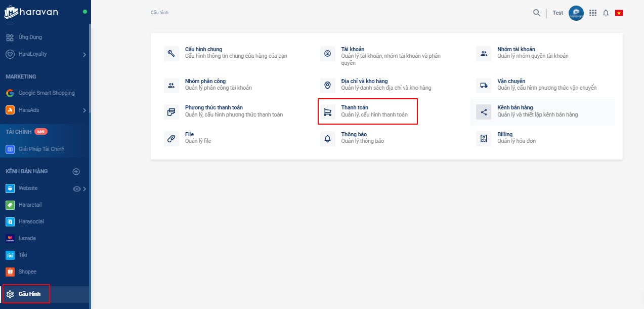Click the Vietnam flag language icon
Image resolution: width=644 pixels, height=309 pixels.
[619, 13]
